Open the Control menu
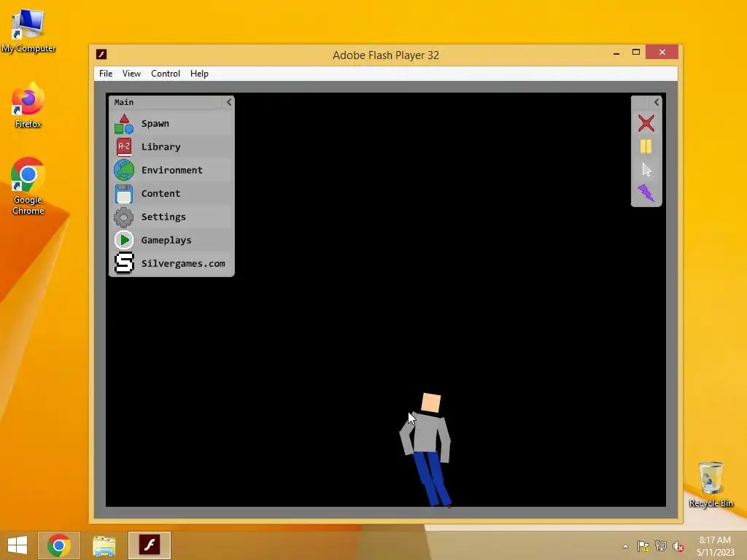Viewport: 747px width, 560px height. [166, 74]
